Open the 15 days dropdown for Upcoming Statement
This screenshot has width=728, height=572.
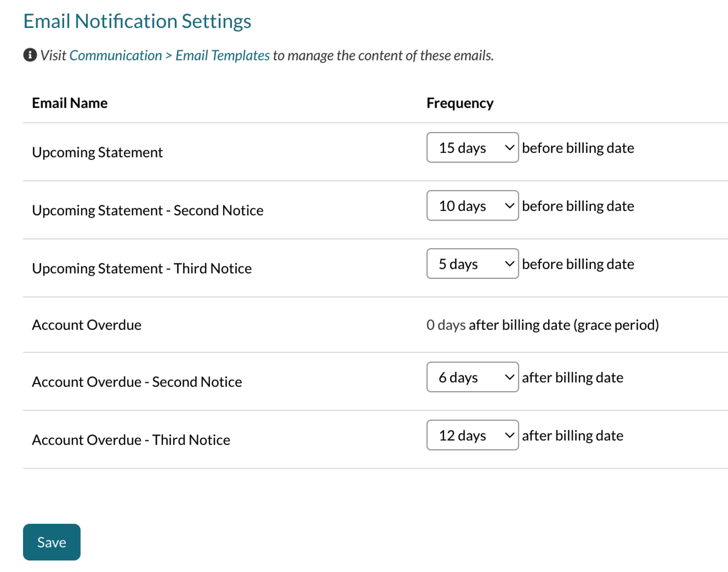click(x=472, y=148)
